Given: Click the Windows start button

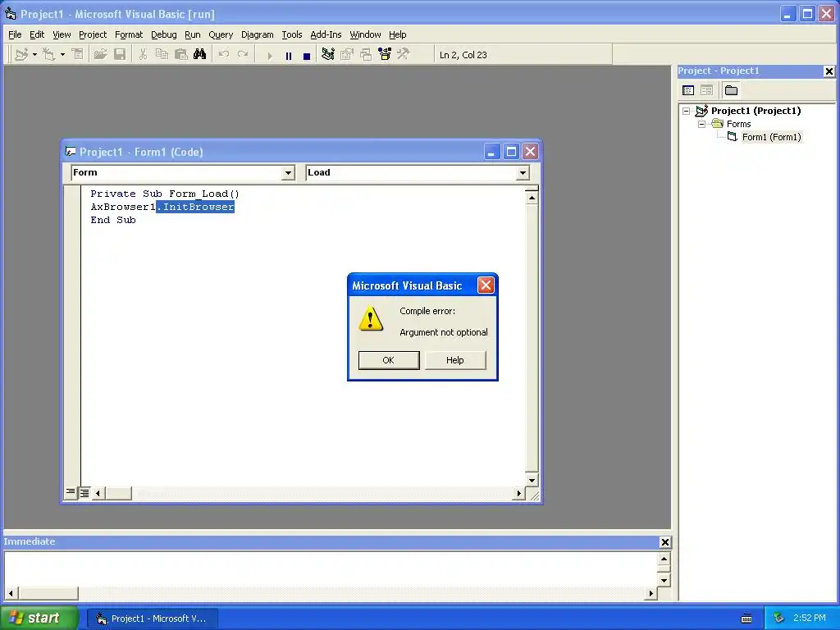Looking at the screenshot, I should pyautogui.click(x=39, y=618).
